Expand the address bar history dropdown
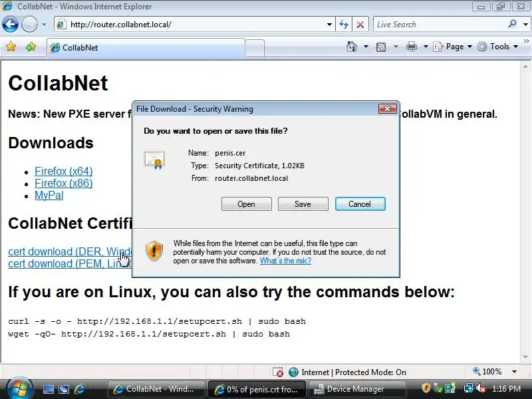Screen dimensions: 532x399 (329, 25)
